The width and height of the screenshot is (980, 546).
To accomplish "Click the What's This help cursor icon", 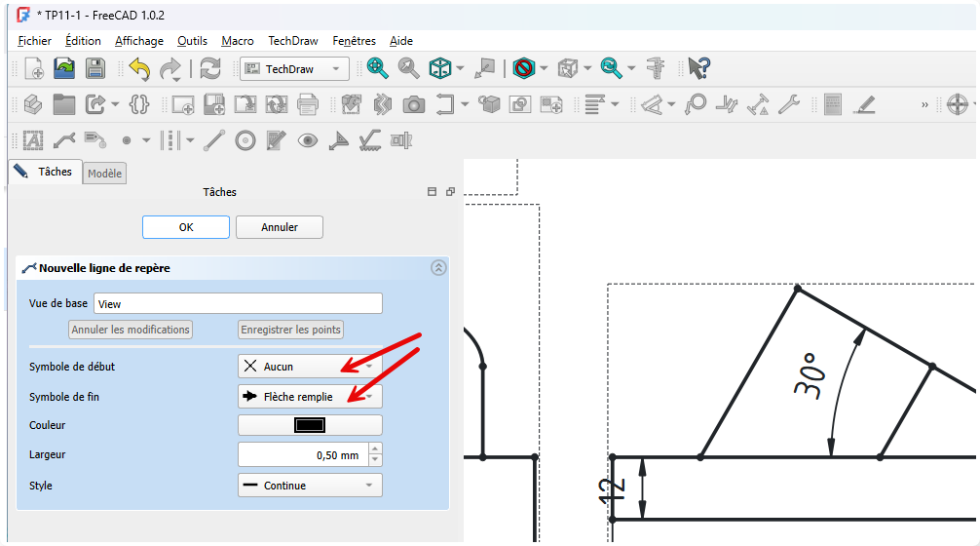I will [698, 68].
